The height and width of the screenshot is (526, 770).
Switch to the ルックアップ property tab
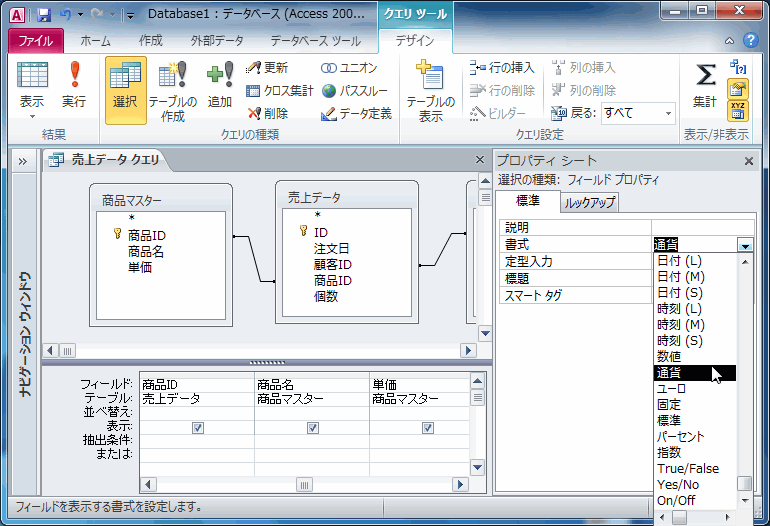589,202
